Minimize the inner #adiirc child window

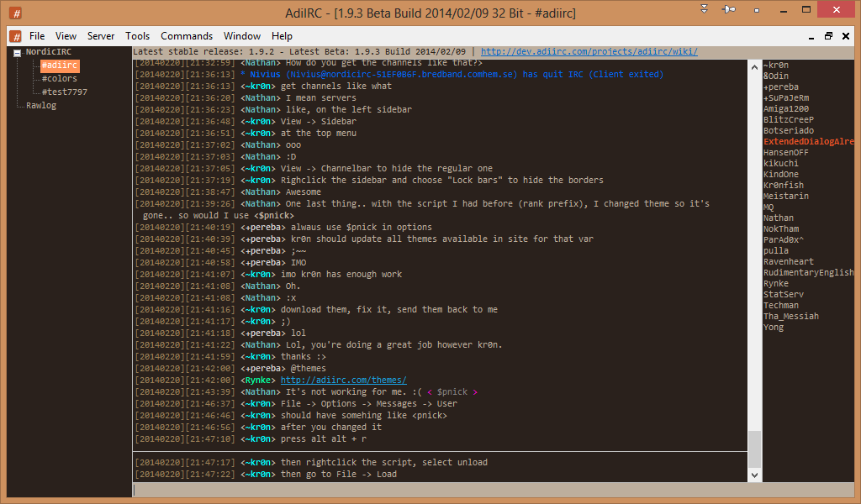point(811,37)
